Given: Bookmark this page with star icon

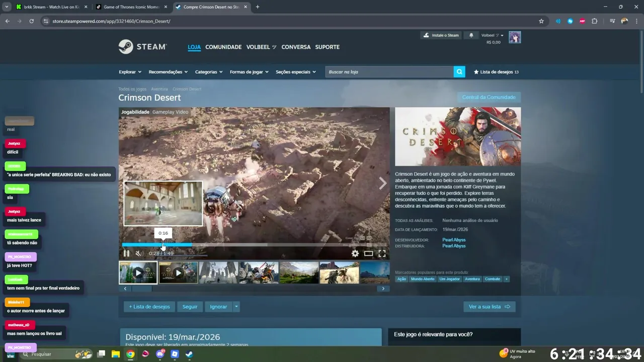Looking at the screenshot, I should coord(541,21).
